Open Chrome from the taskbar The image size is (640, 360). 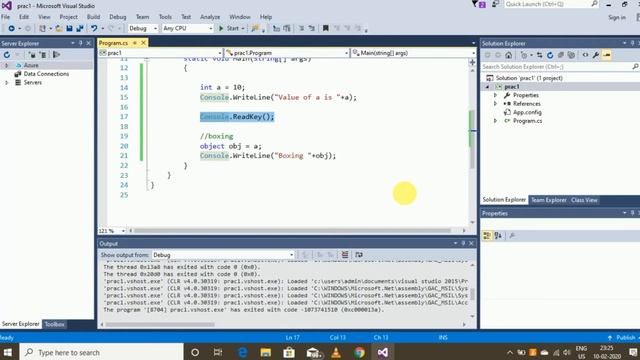[x=360, y=352]
